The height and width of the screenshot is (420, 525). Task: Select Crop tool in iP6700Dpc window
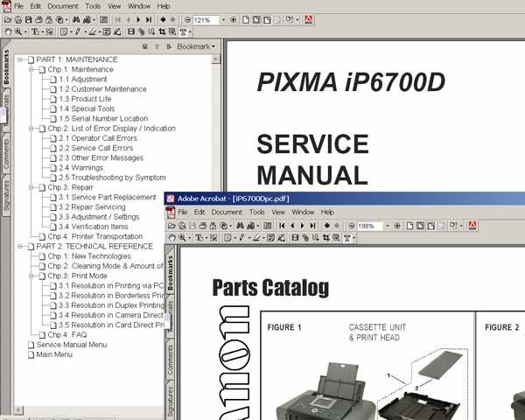[x=326, y=238]
